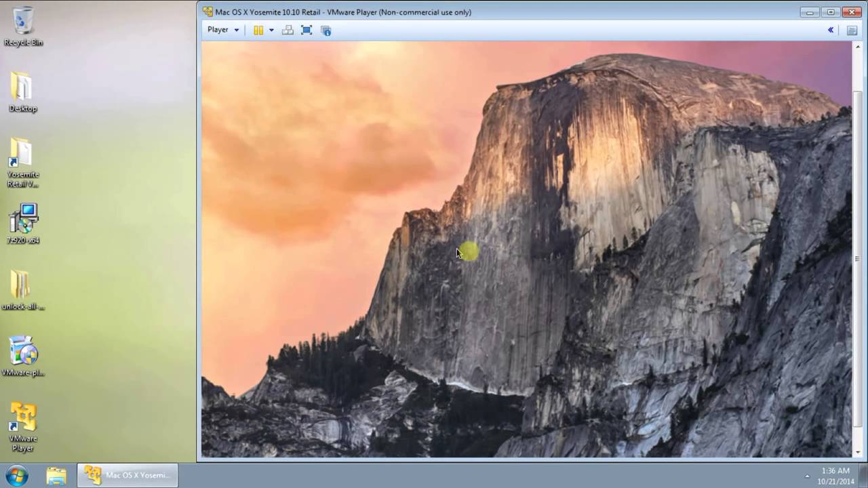Select the Desktop folder icon
The width and height of the screenshot is (868, 488).
coord(23,92)
